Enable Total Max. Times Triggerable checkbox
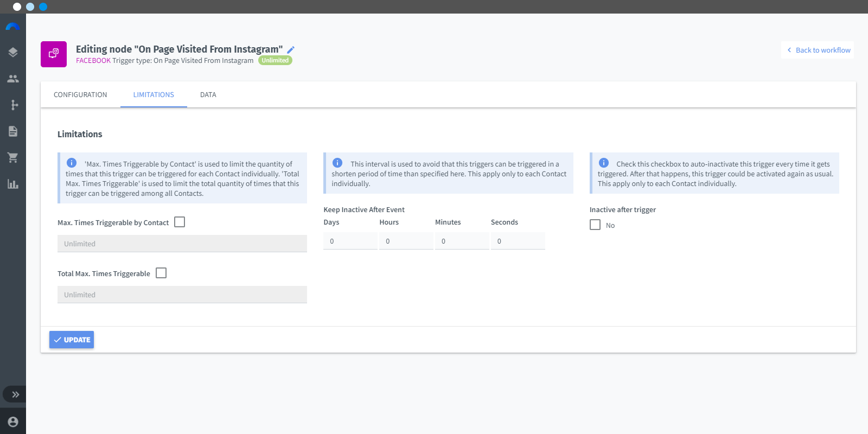Screen dimensions: 868x434 pyautogui.click(x=161, y=273)
